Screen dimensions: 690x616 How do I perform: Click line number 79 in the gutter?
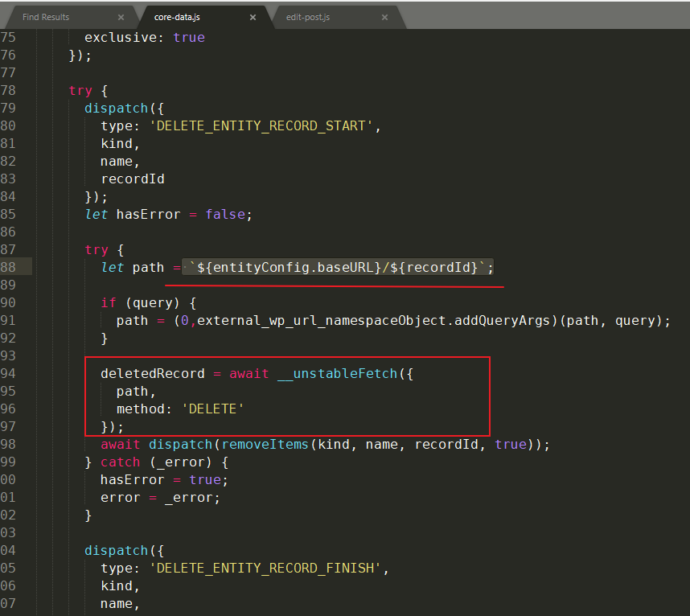point(8,108)
